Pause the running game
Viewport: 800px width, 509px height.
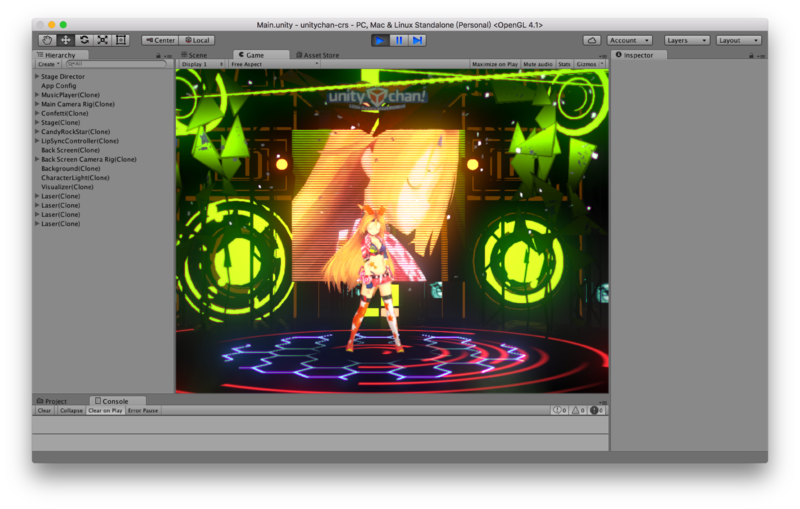click(x=399, y=40)
